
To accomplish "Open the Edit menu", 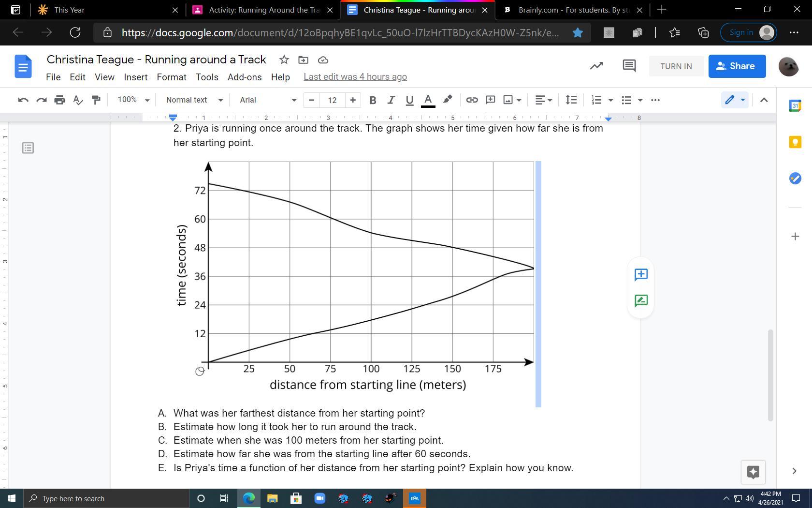I will tap(77, 77).
